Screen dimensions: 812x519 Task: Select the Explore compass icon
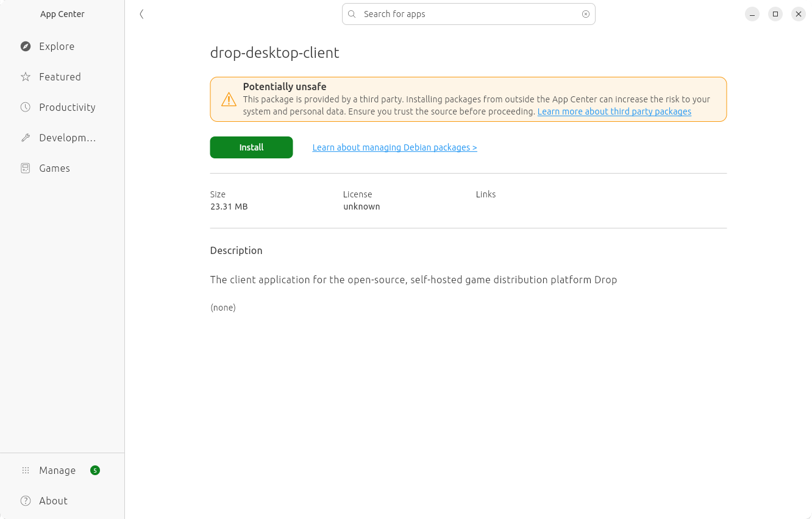coord(25,46)
